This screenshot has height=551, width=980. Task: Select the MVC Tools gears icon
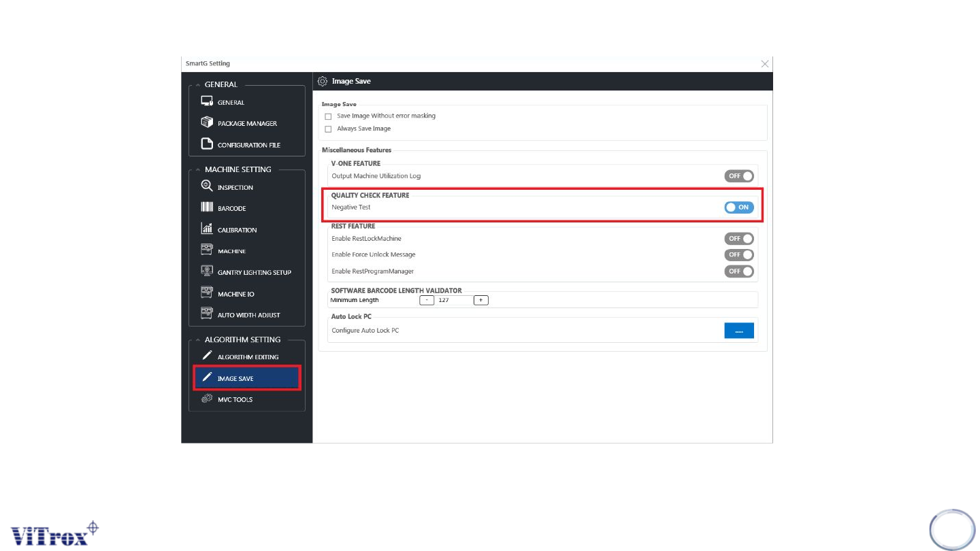pos(208,399)
